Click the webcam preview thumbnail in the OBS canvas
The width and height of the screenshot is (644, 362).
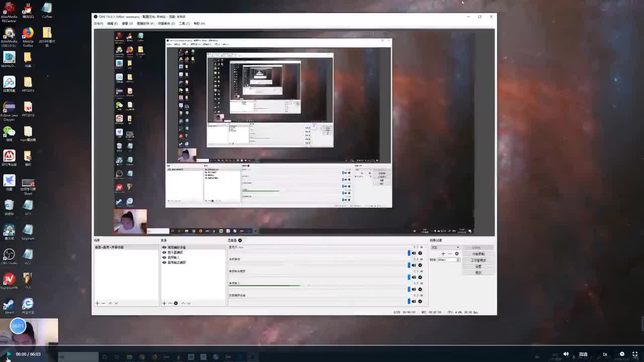point(130,222)
